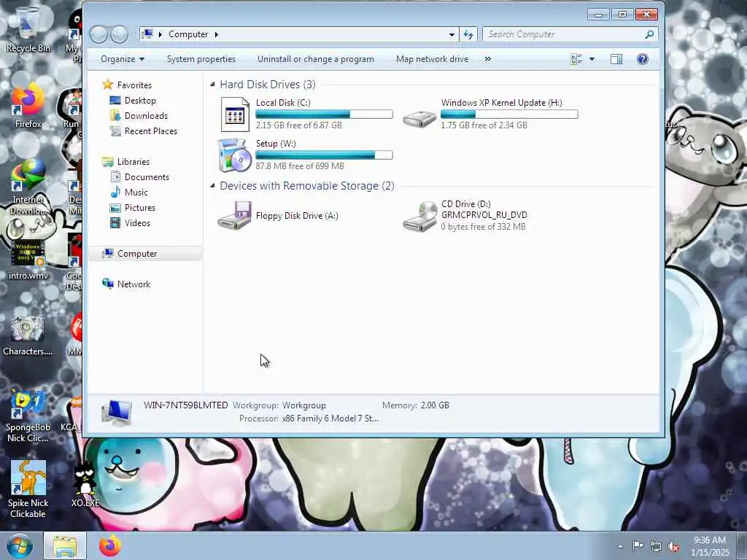Click the Back navigation arrow button
The height and width of the screenshot is (560, 747).
(x=98, y=34)
